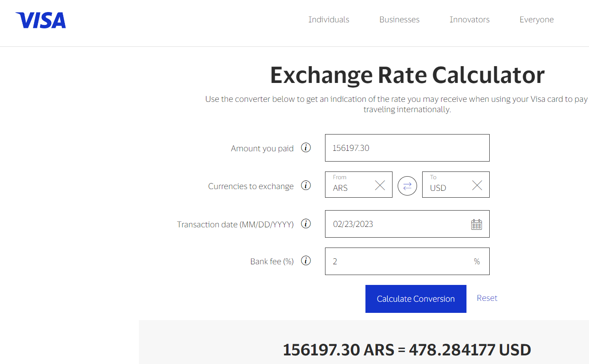The image size is (589, 364).
Task: Click info icon beside Currencies to exchange
Action: [306, 186]
